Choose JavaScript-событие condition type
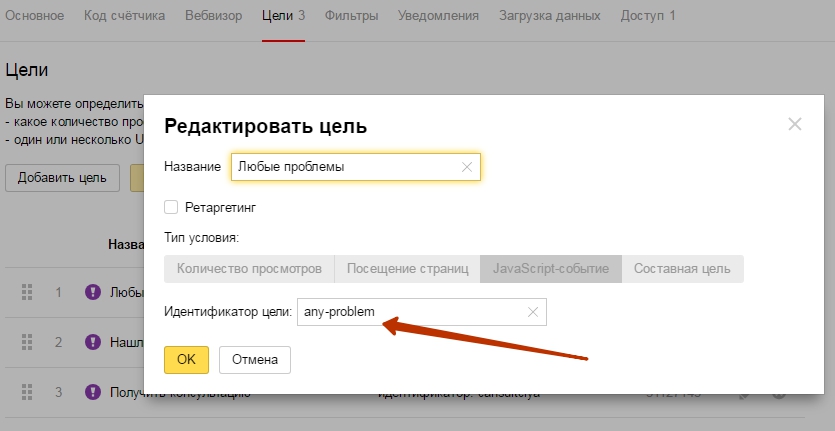 [x=550, y=269]
